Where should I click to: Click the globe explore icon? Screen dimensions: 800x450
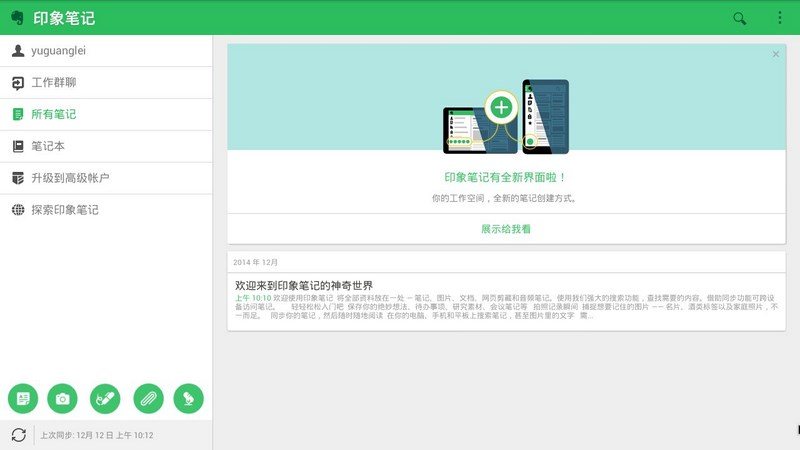18,210
